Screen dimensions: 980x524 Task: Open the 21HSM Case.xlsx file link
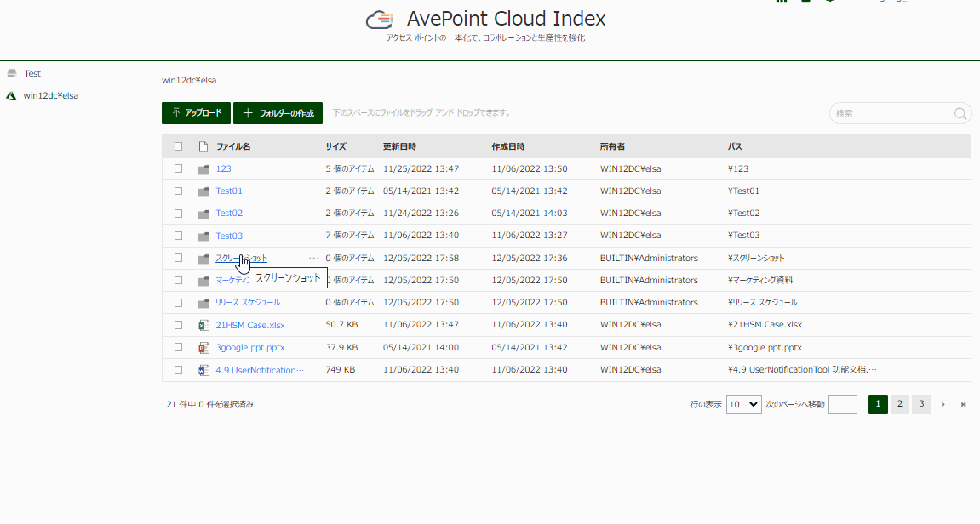tap(250, 326)
